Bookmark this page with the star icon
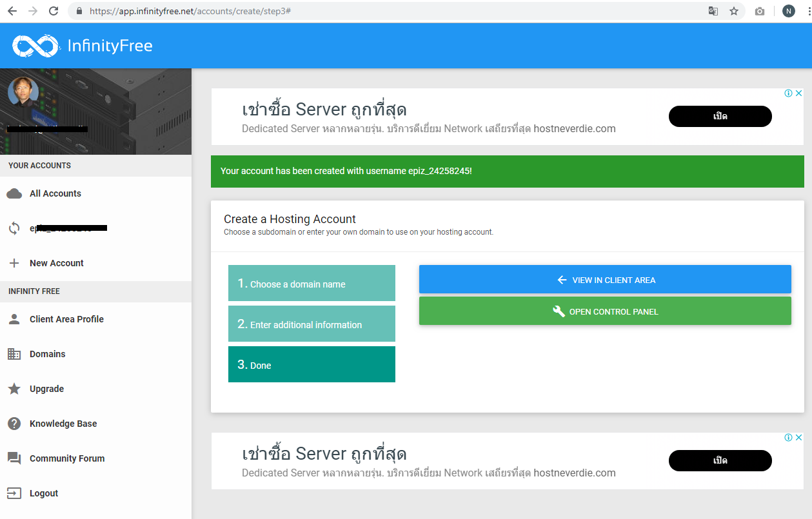 [x=734, y=11]
